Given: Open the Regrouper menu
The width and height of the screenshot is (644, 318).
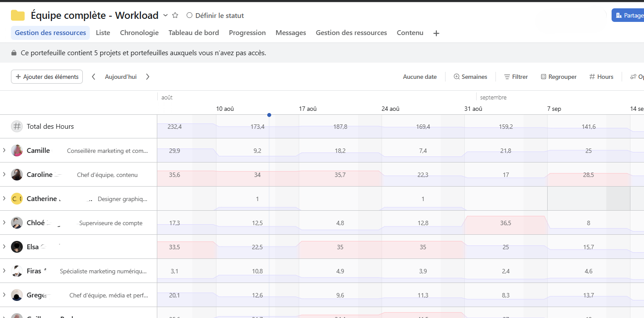Looking at the screenshot, I should pyautogui.click(x=559, y=77).
